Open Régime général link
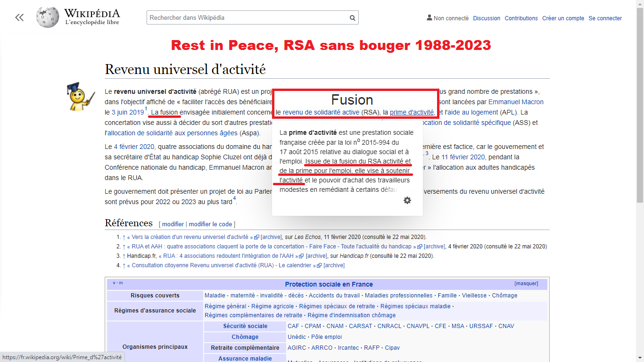 tap(225, 306)
